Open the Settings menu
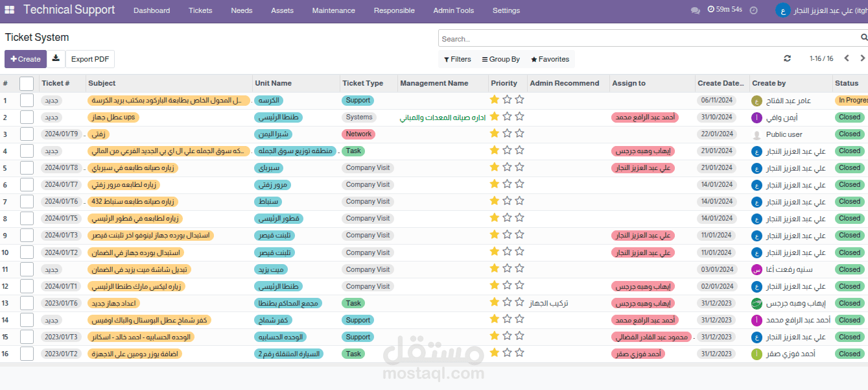The image size is (868, 390). [506, 10]
